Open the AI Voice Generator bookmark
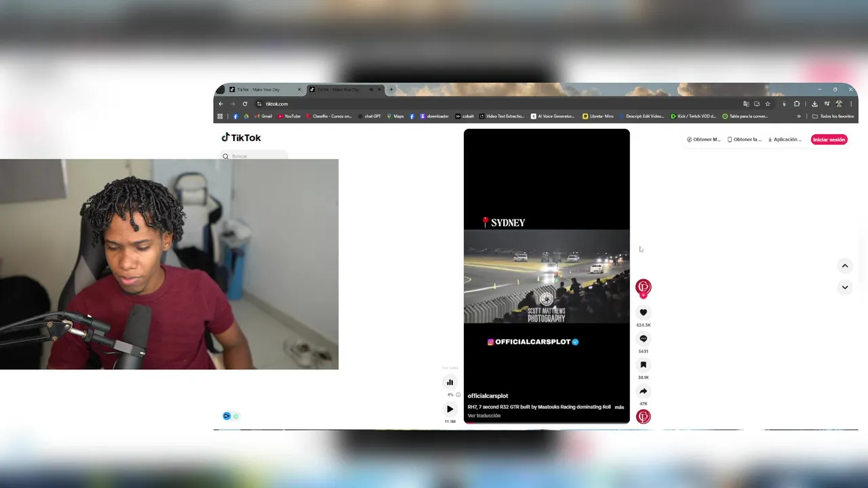868x488 pixels. coord(553,116)
